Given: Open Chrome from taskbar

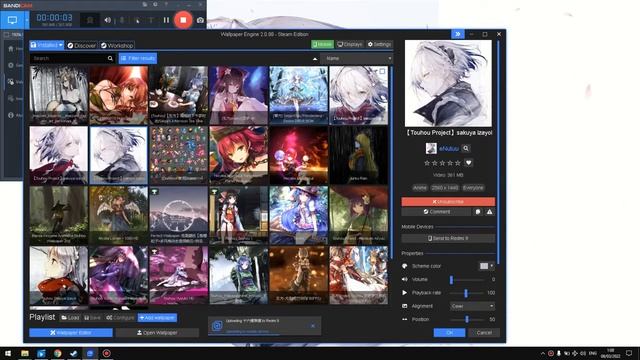Looking at the screenshot, I should coord(58,353).
